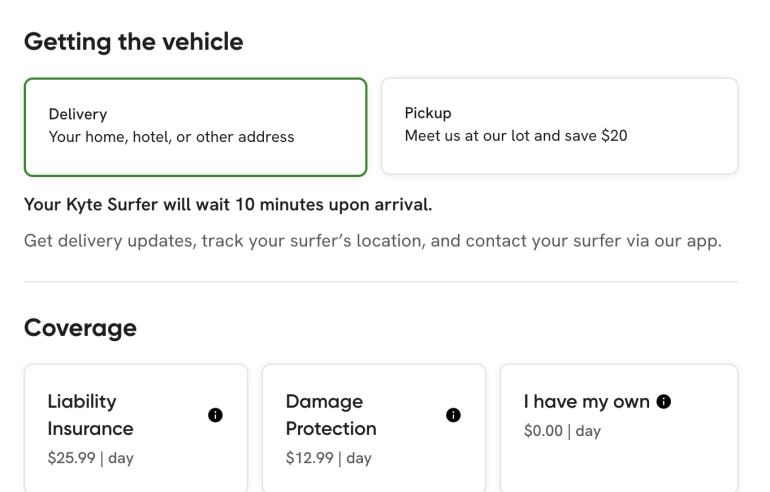Click the Get delivery updates description text
The height and width of the screenshot is (492, 770).
click(372, 241)
